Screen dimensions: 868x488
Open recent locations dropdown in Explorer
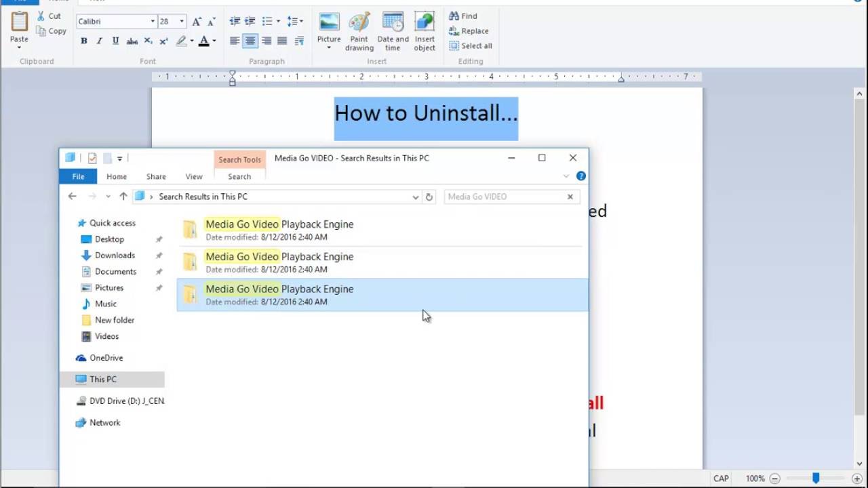tap(108, 197)
